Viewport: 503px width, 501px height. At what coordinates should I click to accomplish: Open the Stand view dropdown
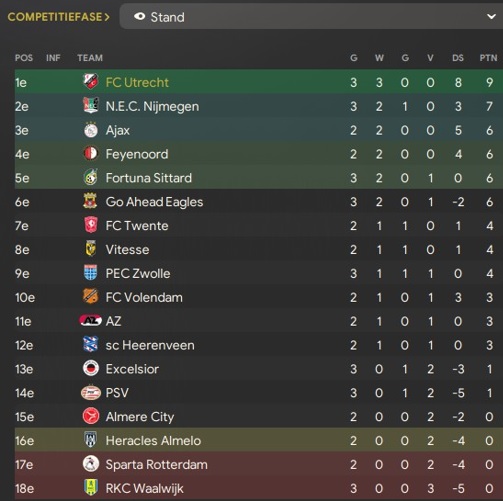tap(311, 17)
